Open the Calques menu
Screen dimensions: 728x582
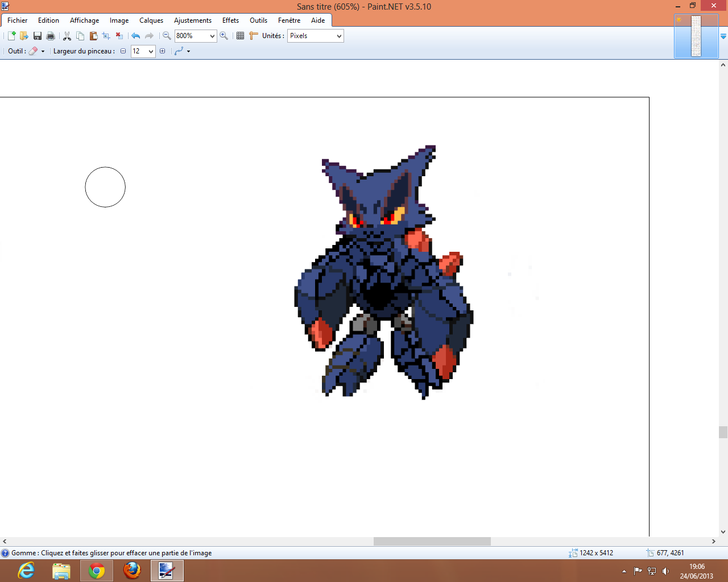[151, 20]
